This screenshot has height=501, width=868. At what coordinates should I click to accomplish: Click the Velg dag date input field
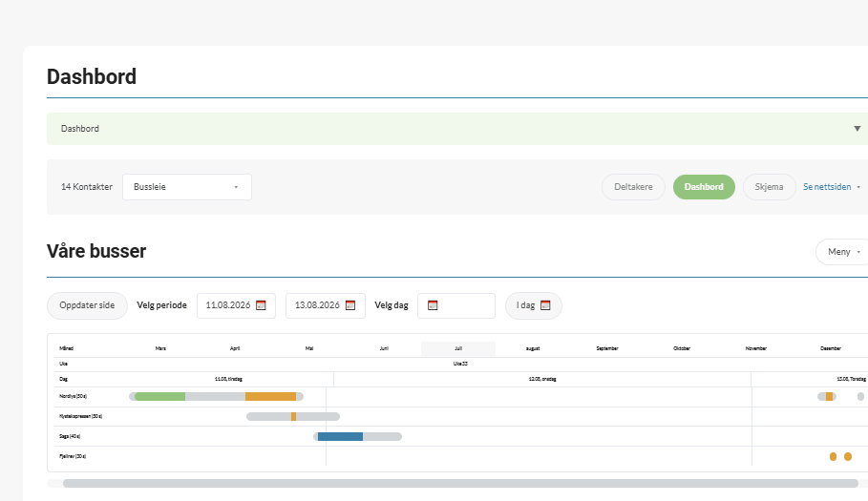tap(456, 305)
